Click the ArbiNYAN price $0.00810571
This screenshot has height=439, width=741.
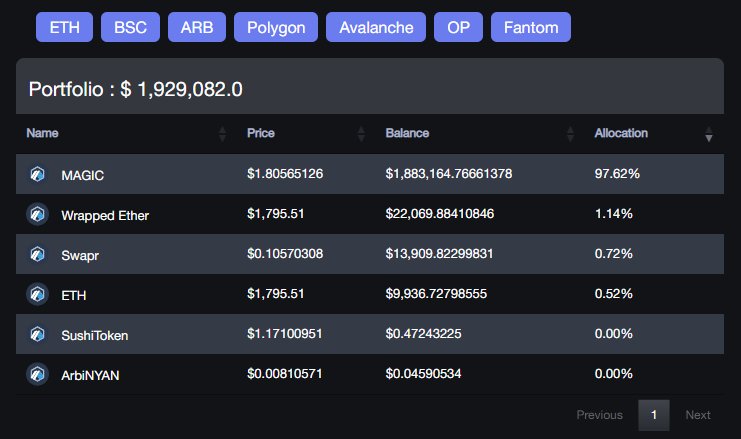coord(284,374)
